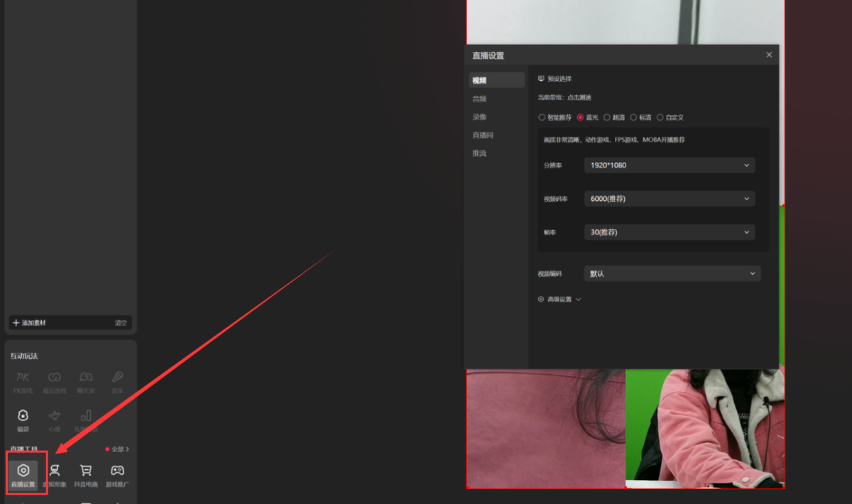This screenshot has width=852, height=504.
Task: Select the 智能推荐 preset radio button
Action: [542, 117]
